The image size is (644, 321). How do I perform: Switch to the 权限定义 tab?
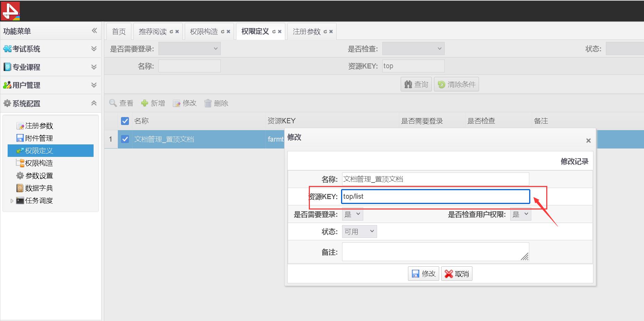tap(255, 31)
